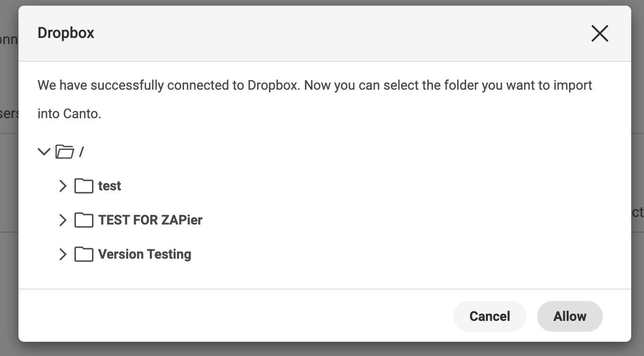Choose the TEST FOR ZAPier folder name
The height and width of the screenshot is (356, 644).
point(150,220)
